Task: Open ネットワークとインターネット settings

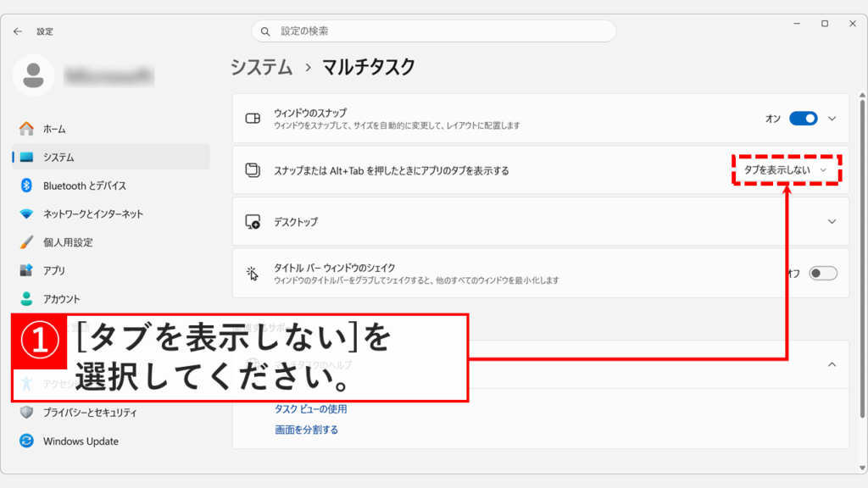Action: 111,213
